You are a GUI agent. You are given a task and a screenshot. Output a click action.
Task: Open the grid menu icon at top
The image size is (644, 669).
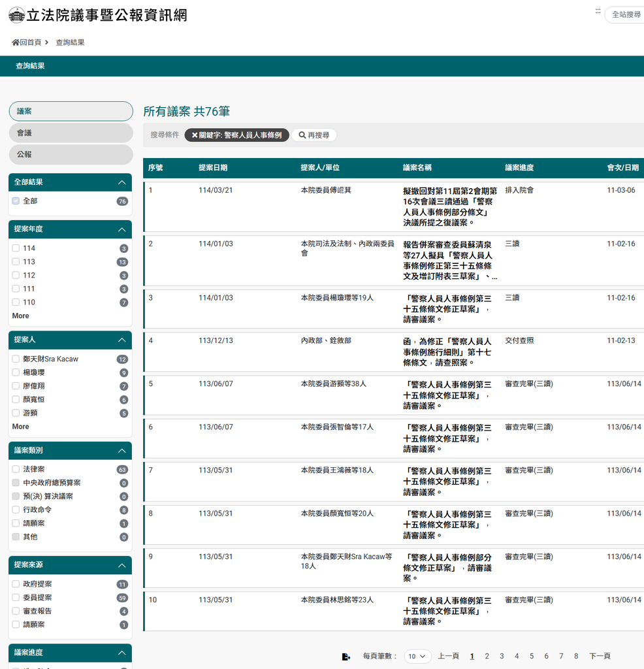click(x=598, y=11)
